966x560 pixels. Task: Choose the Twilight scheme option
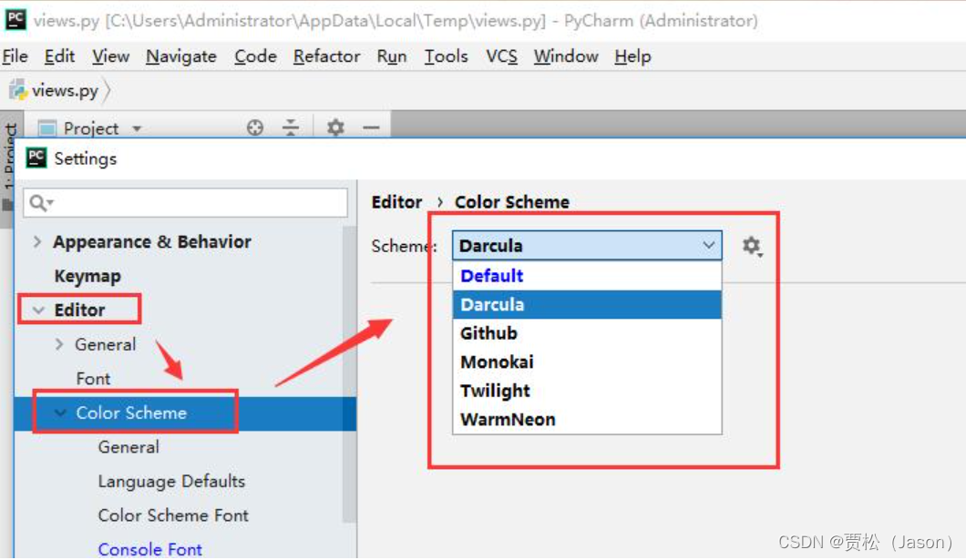tap(587, 391)
